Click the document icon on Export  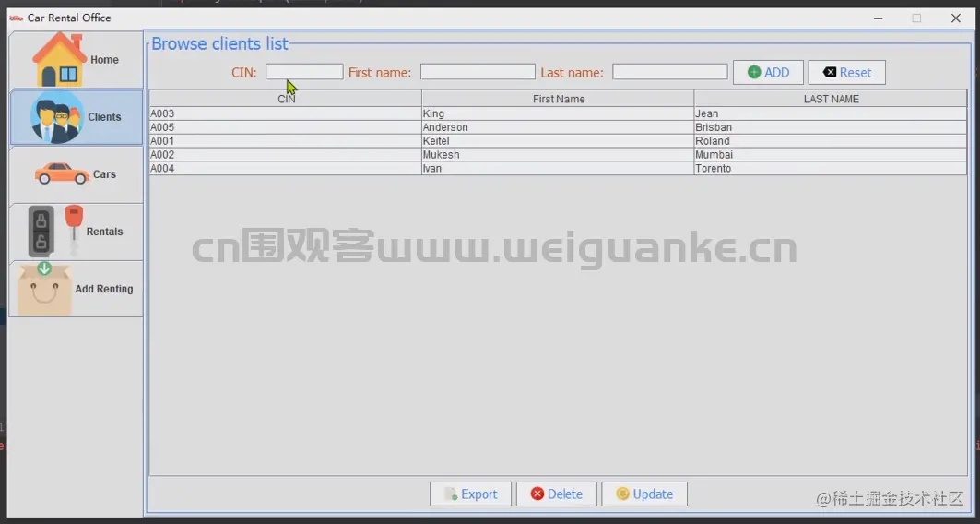coord(451,494)
